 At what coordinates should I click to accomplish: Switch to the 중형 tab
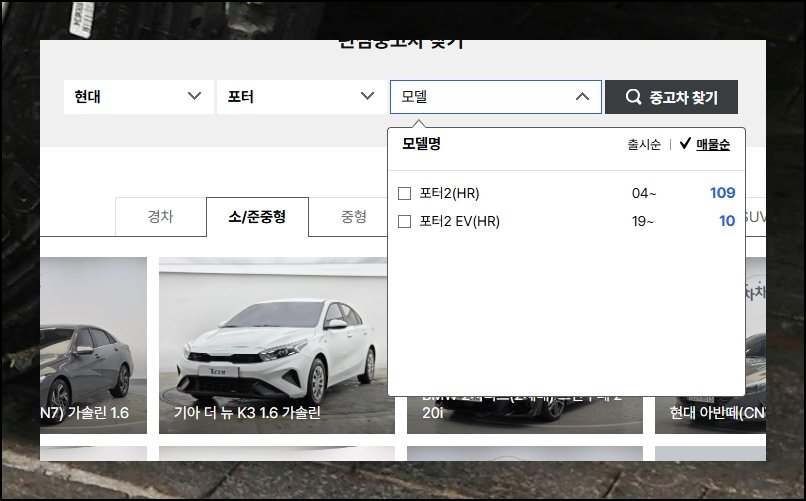coord(354,216)
